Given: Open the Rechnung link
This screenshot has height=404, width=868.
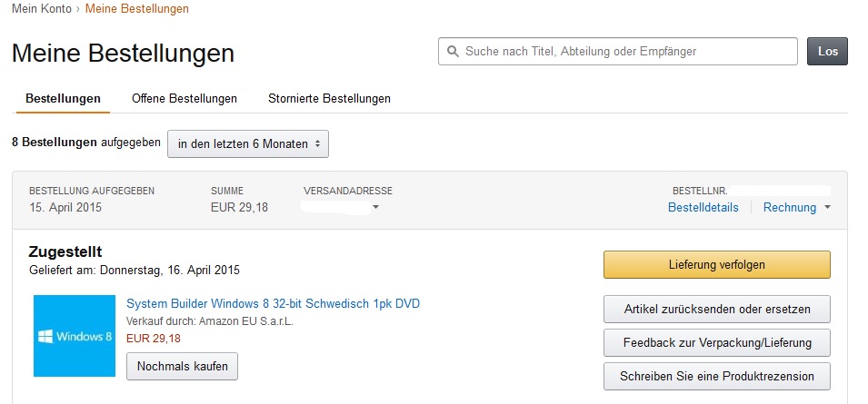Looking at the screenshot, I should [x=790, y=208].
